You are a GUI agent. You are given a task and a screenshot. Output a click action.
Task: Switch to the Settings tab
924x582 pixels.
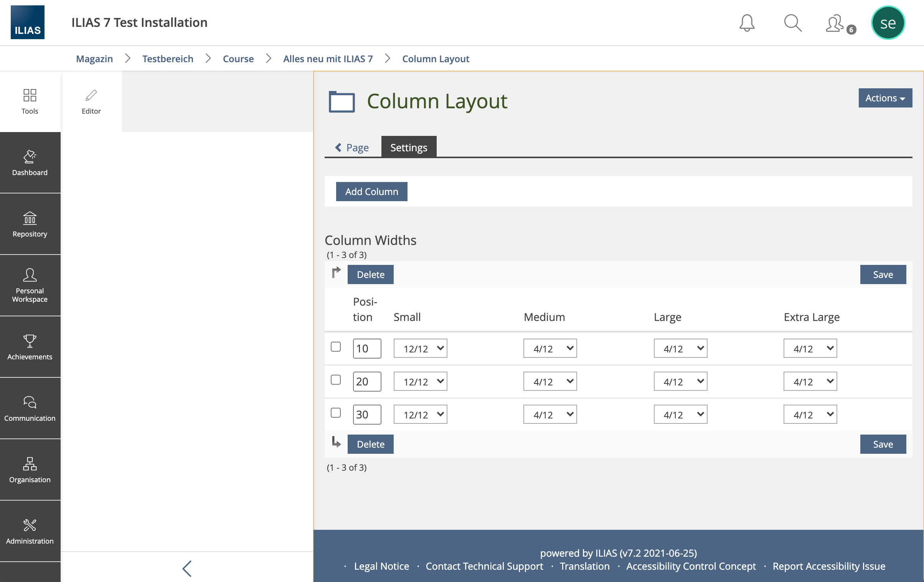pos(409,147)
